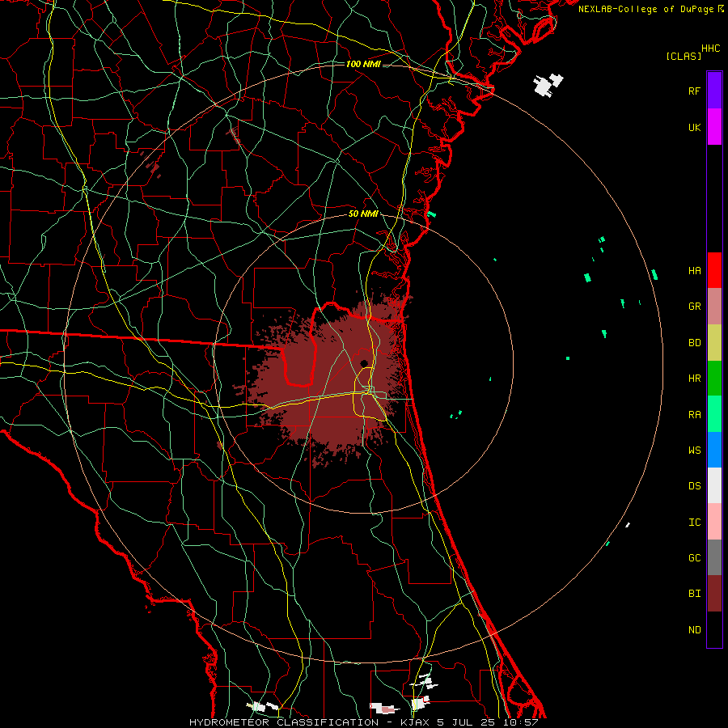Click the 100 NMI range ring label

click(x=363, y=64)
